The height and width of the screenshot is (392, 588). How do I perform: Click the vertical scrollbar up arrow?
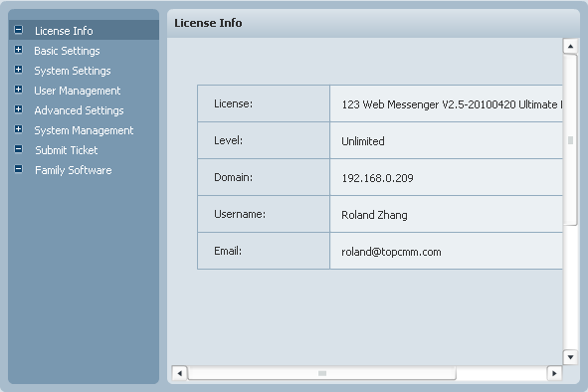(x=570, y=47)
